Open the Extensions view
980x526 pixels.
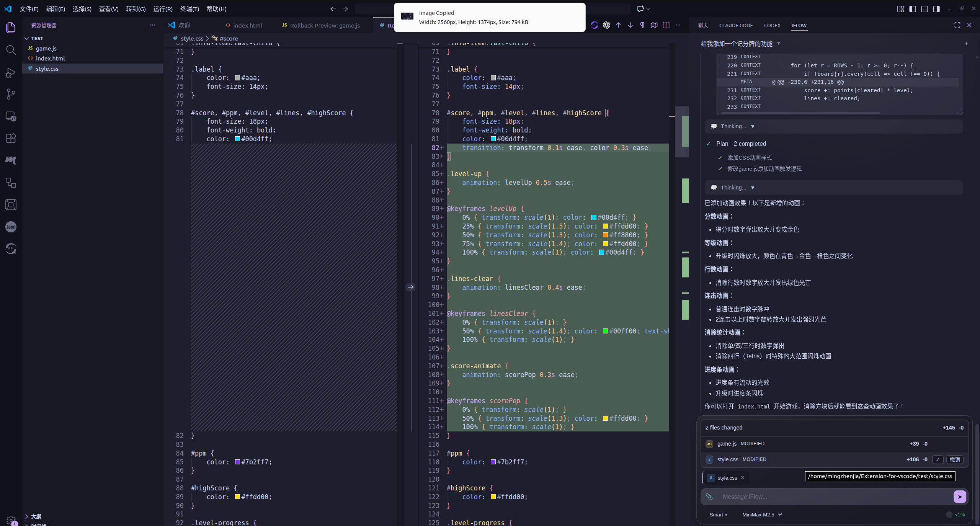click(x=10, y=138)
